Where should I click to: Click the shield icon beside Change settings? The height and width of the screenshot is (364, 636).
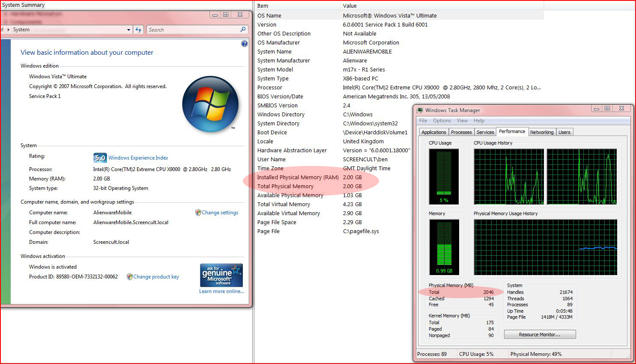198,213
